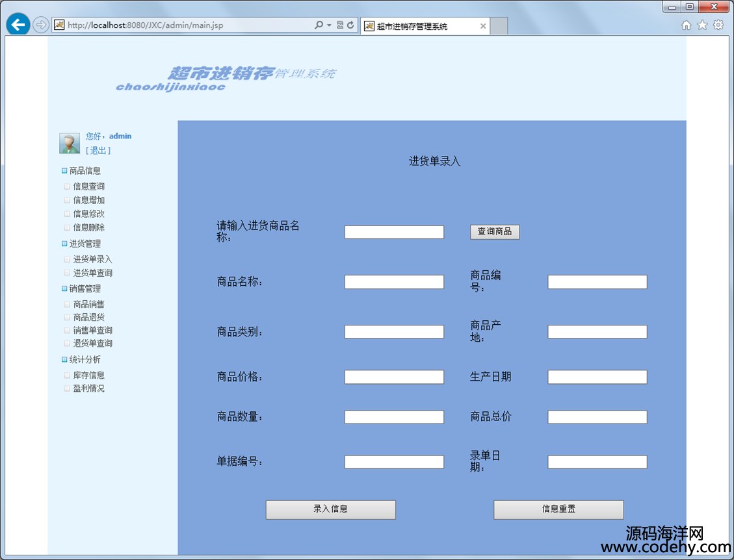The image size is (734, 560).
Task: Open the address bar search dropdown arrow
Action: point(329,25)
